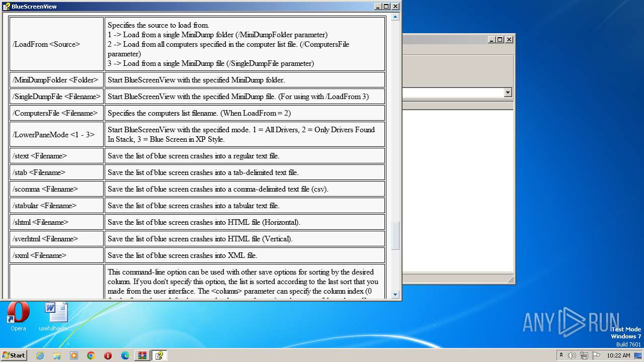
Task: Click 'Specifies the computers list filename' description
Action: click(199, 113)
